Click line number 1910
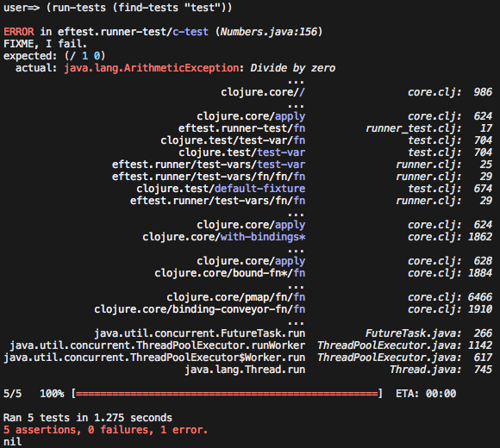This screenshot has height=448, width=500. click(x=480, y=309)
